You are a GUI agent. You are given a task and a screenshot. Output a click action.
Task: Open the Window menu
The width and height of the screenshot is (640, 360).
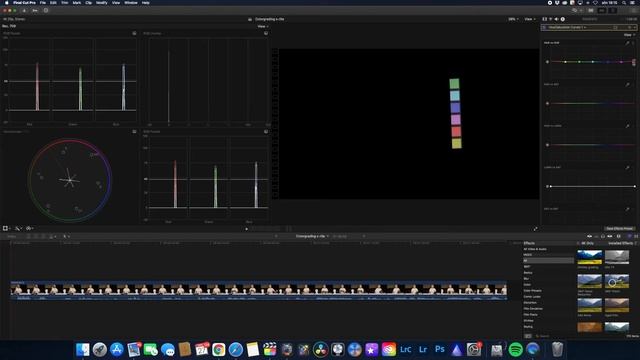(x=131, y=2)
